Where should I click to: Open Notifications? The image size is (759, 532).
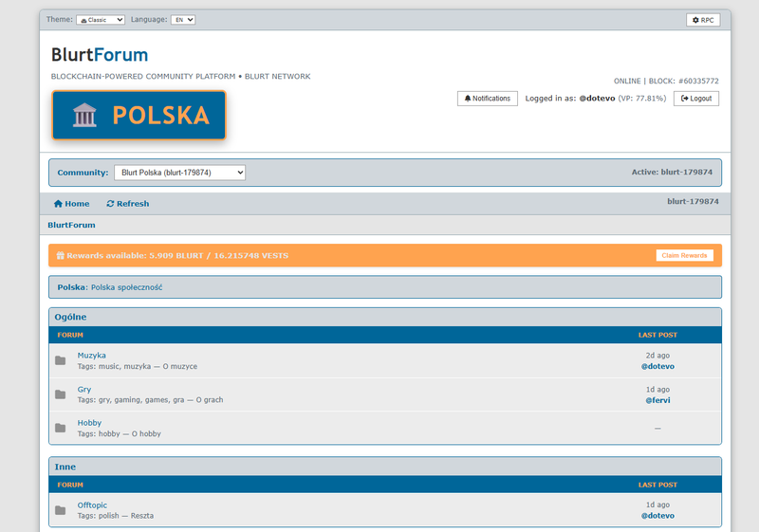point(488,99)
